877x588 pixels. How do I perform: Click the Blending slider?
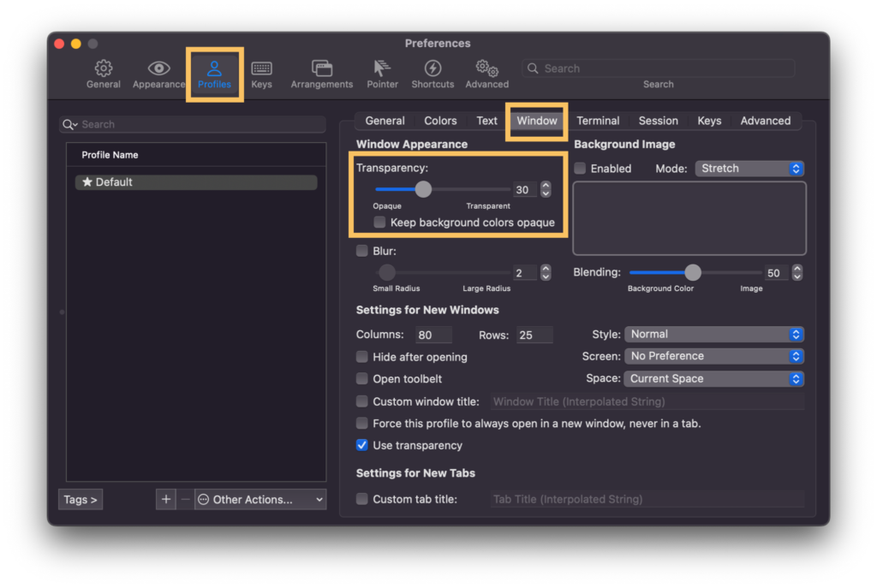[695, 273]
